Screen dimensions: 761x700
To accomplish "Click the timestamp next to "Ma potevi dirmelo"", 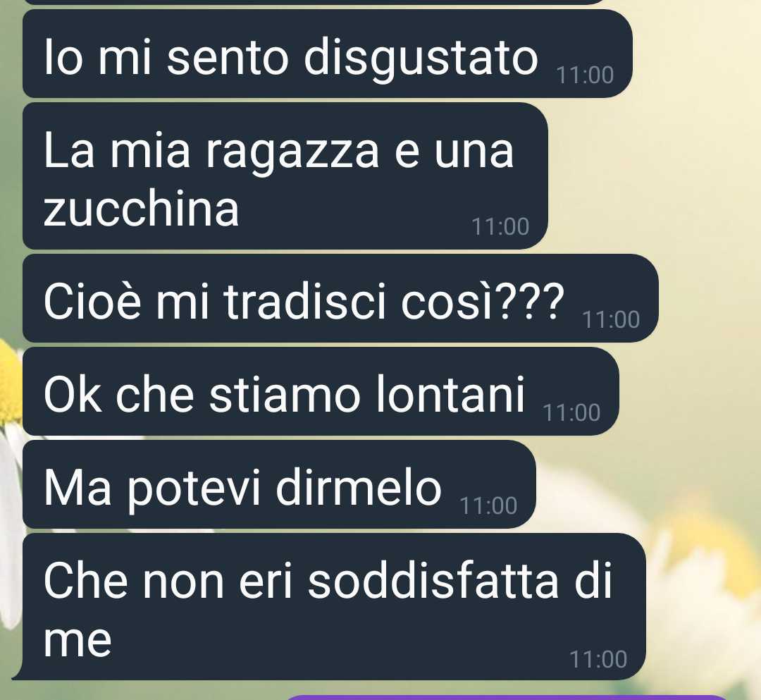I will tap(488, 506).
